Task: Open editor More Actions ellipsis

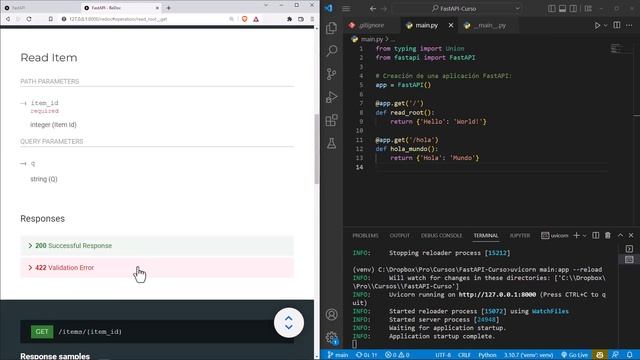Action: tap(629, 25)
